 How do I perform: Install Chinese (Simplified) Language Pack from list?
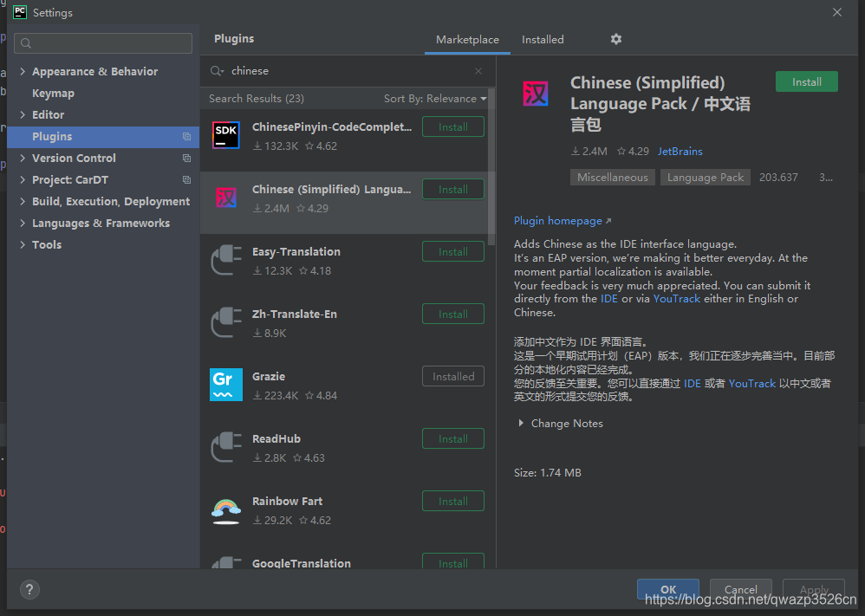tap(453, 189)
